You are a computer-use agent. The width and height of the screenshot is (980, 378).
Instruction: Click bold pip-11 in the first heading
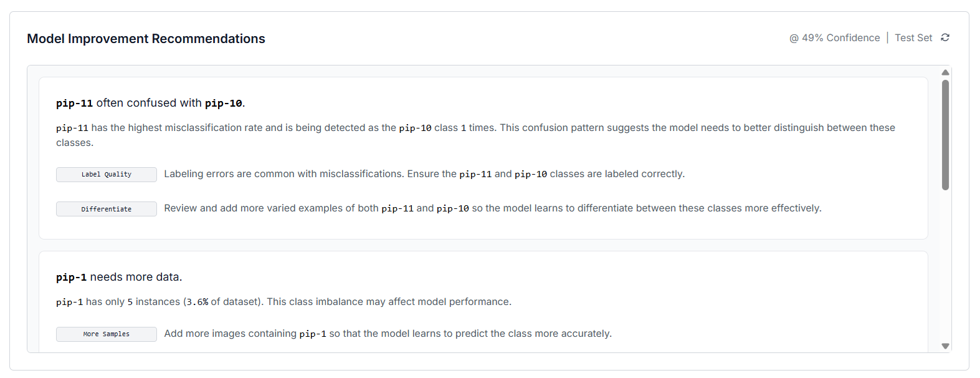click(74, 104)
